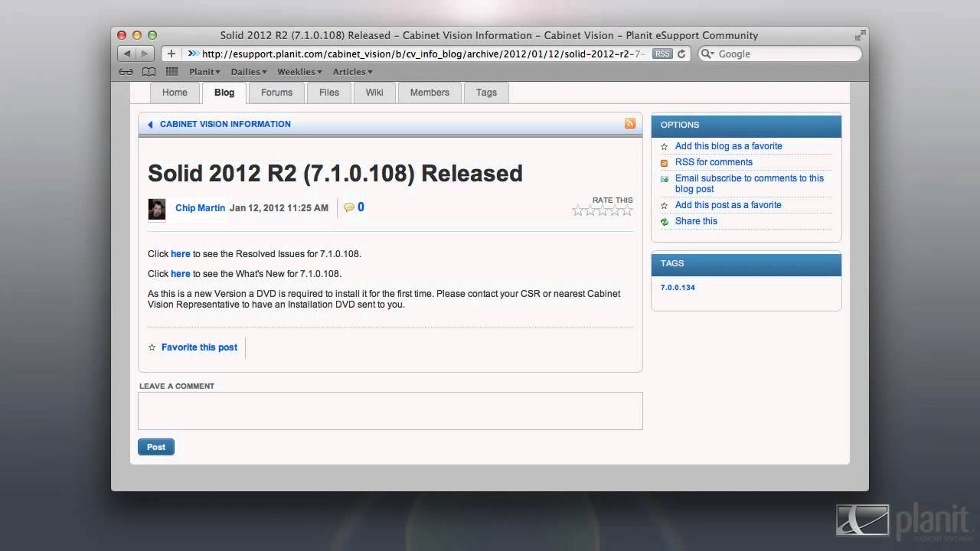Click the OPTIONS panel header
Viewport: 980px width, 551px height.
(746, 126)
